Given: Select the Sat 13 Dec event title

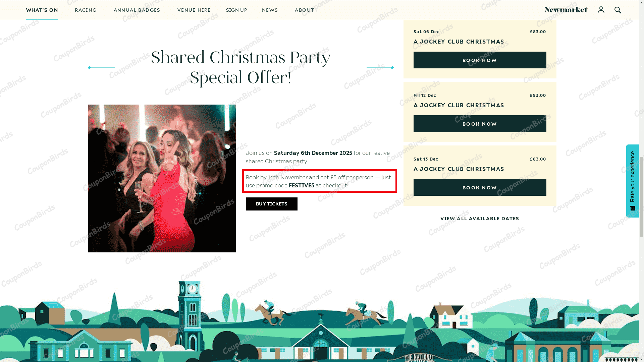Looking at the screenshot, I should (x=459, y=169).
